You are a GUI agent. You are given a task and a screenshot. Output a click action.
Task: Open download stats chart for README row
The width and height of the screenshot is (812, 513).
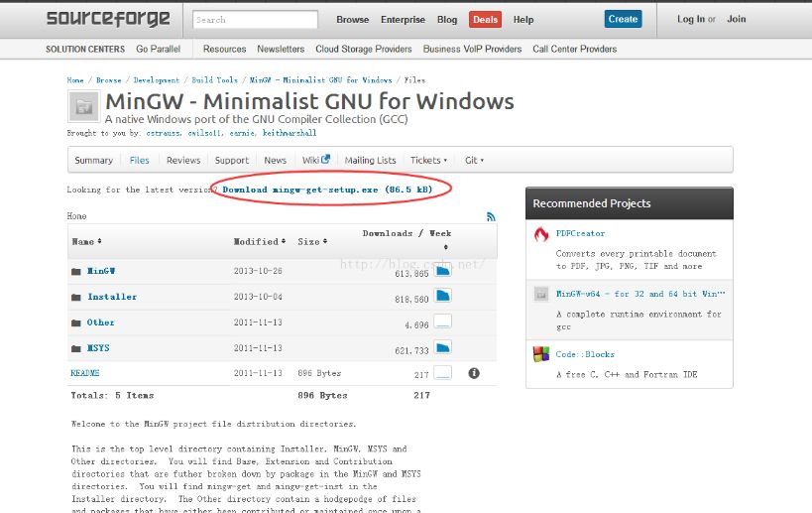pos(443,372)
